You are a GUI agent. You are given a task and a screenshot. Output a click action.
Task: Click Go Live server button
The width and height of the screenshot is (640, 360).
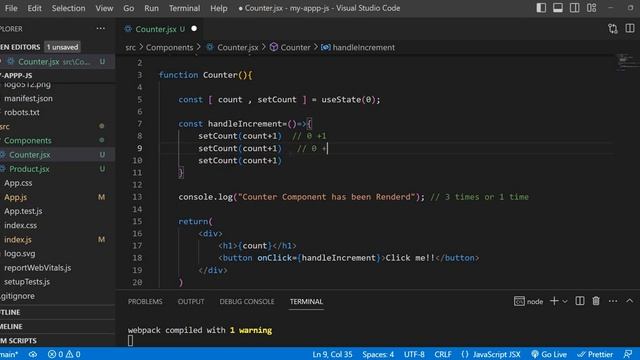coord(549,354)
